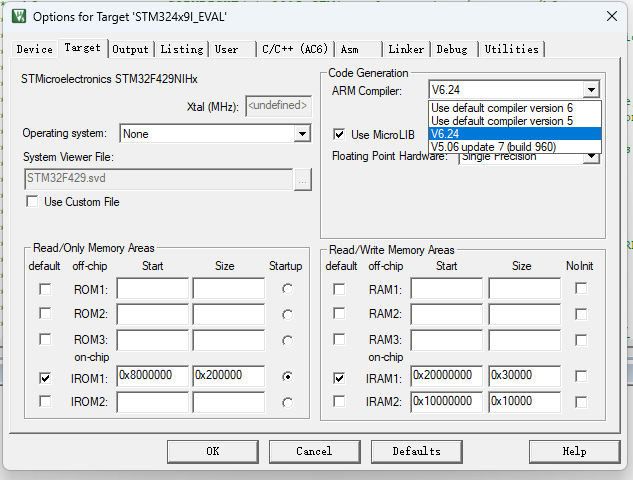
Task: Check the RAM1 default checkbox
Action: coord(339,289)
